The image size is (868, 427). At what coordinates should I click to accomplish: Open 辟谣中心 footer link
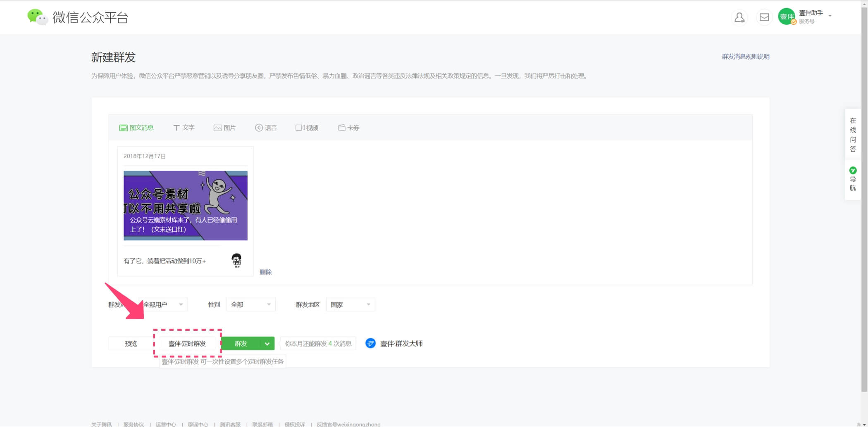pos(198,424)
